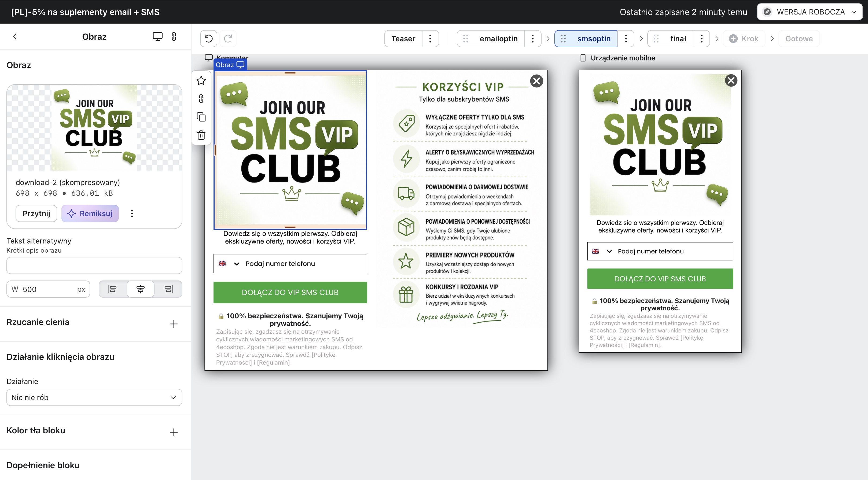This screenshot has width=868, height=480.
Task: Switch to the Teaser step
Action: click(403, 38)
